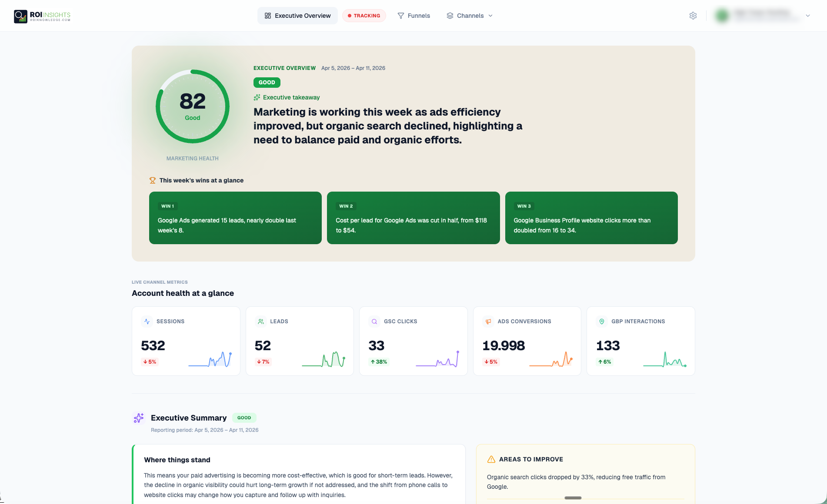Open settings via the gear icon
The height and width of the screenshot is (504, 827).
click(x=693, y=16)
